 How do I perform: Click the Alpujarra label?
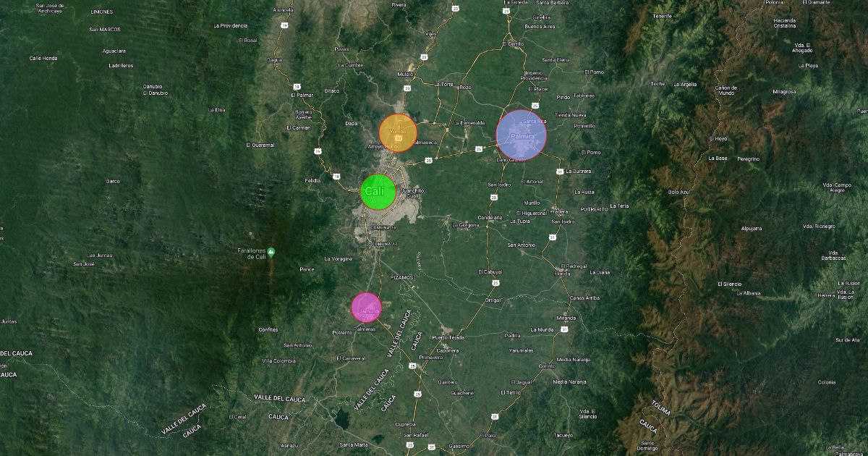click(752, 228)
